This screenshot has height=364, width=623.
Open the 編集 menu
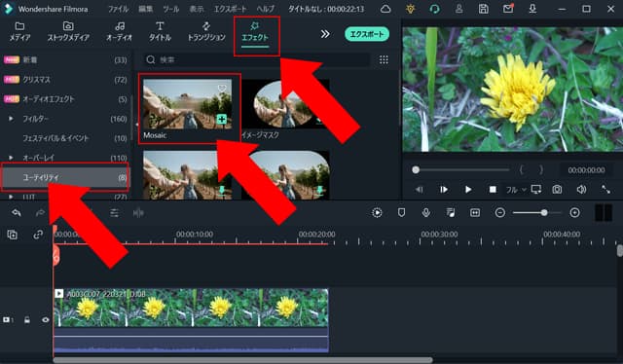145,9
